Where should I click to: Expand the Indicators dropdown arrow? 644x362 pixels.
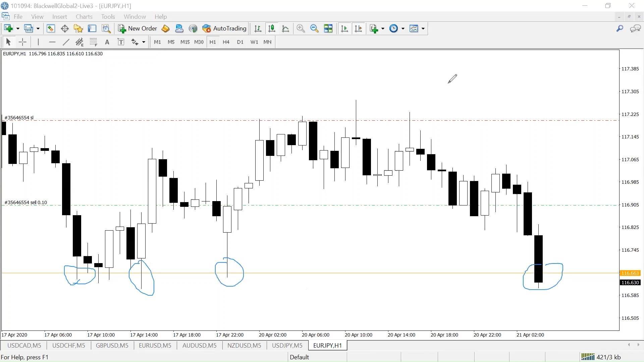click(x=383, y=28)
